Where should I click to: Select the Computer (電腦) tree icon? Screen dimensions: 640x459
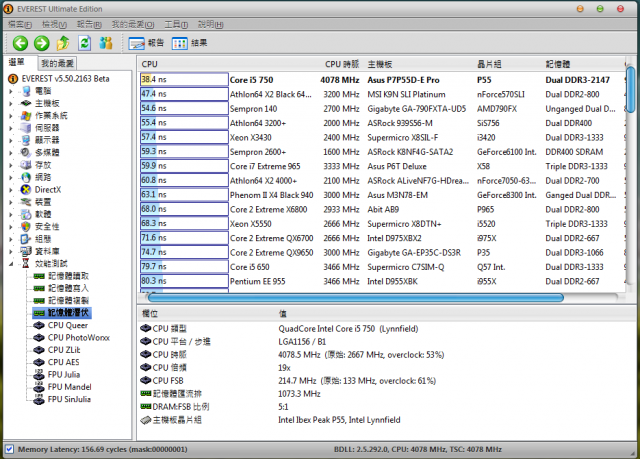[x=26, y=91]
